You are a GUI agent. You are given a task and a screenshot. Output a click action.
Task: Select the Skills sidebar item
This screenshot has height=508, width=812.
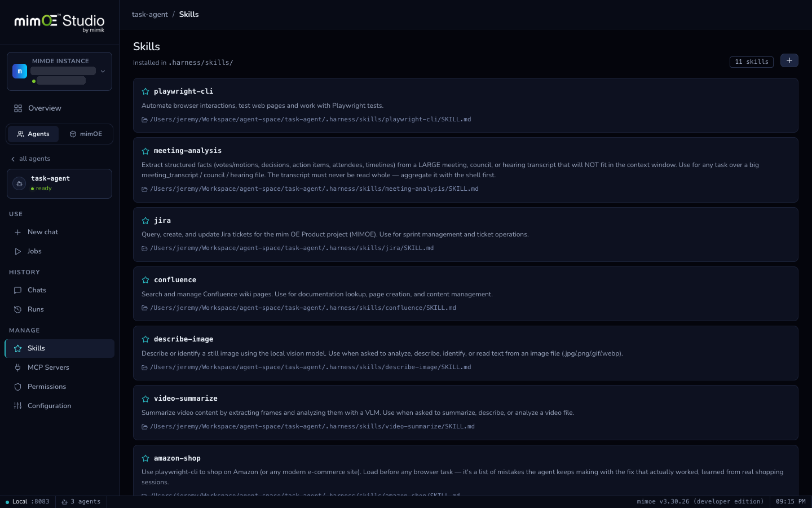[59, 348]
